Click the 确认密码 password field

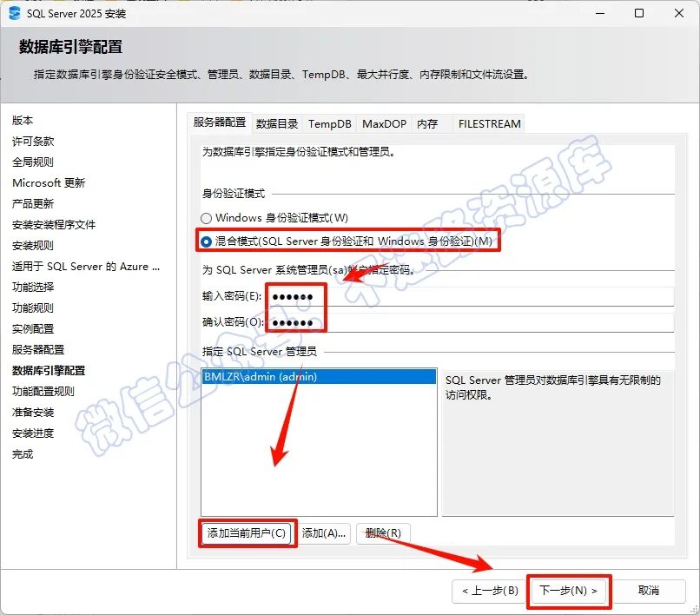[471, 322]
